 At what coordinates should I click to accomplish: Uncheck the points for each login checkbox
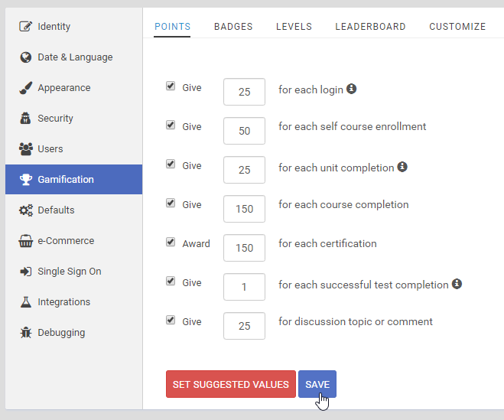(x=171, y=86)
